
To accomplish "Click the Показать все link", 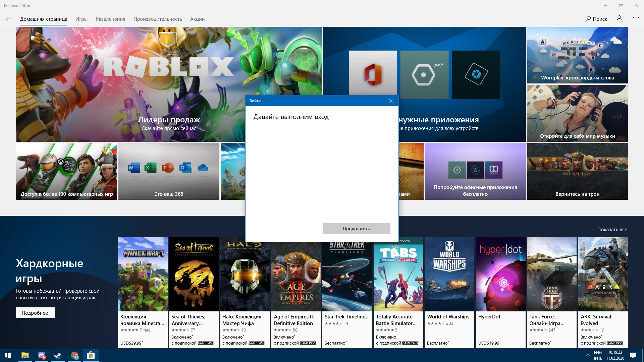I will tap(612, 230).
